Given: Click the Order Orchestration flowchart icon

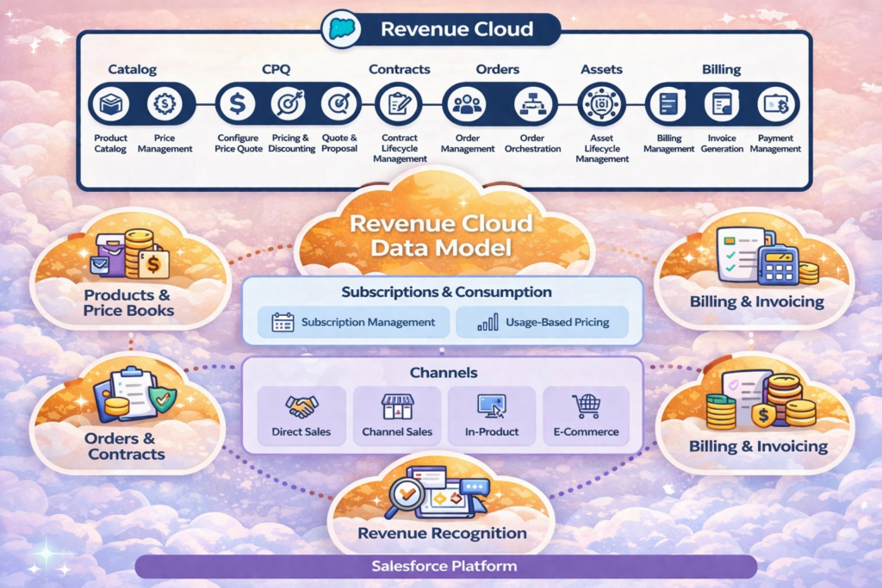Looking at the screenshot, I should click(532, 105).
